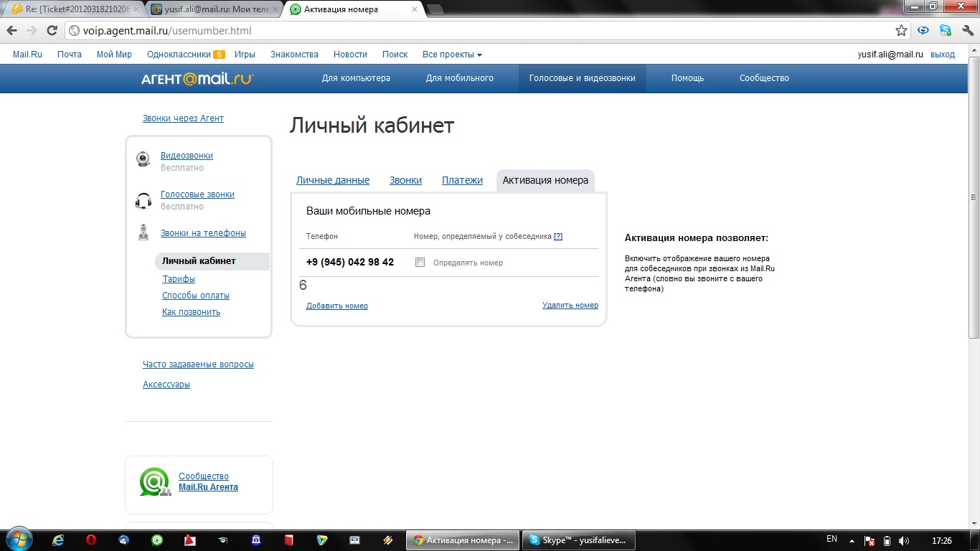Screen dimensions: 980x551
Task: Toggle the Определять номер checkbox
Action: click(x=420, y=263)
